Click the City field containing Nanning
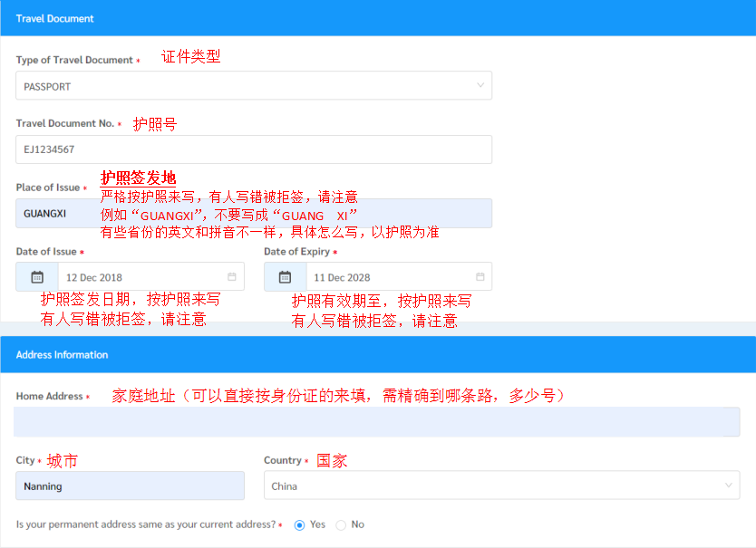The width and height of the screenshot is (756, 548). tap(130, 486)
